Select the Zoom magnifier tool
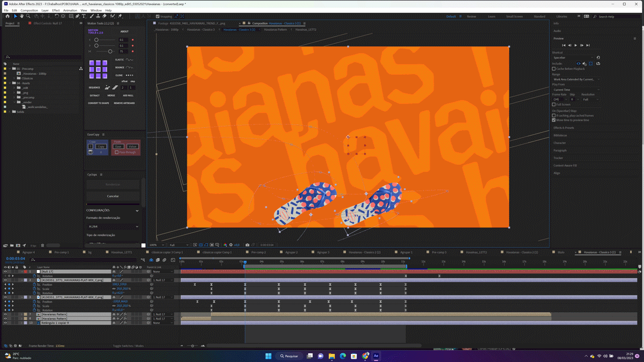 click(x=28, y=16)
